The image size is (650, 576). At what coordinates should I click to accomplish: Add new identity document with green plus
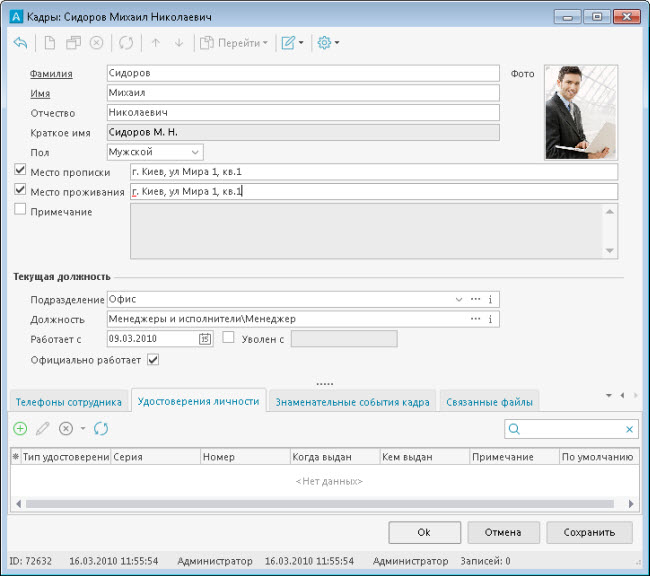pyautogui.click(x=21, y=429)
